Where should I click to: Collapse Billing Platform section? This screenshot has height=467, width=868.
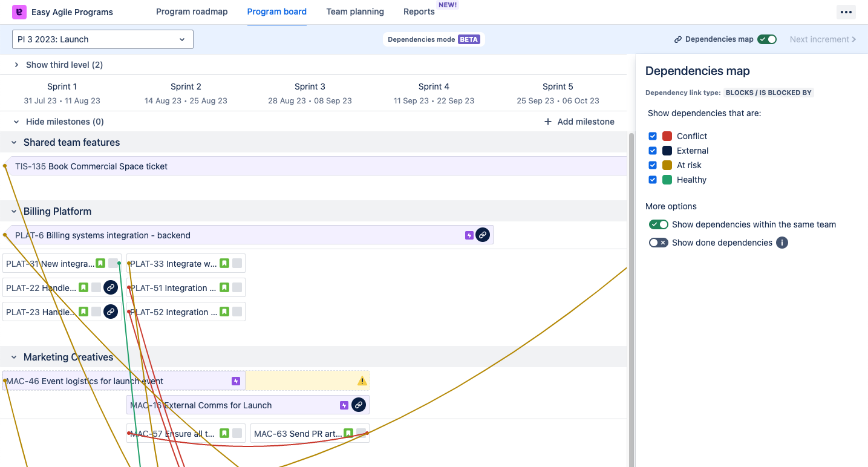[x=14, y=211]
